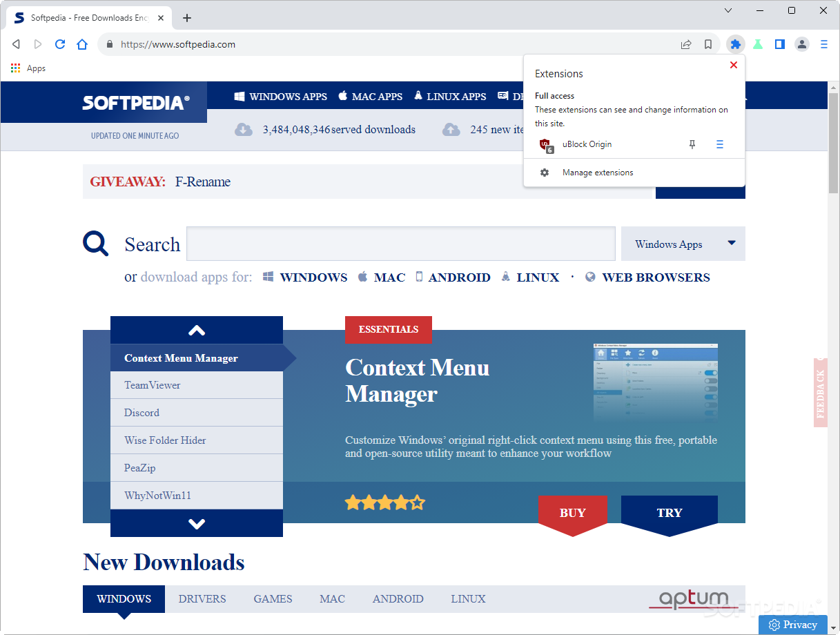
Task: Switch to the WINDOWS downloads tab
Action: point(124,599)
